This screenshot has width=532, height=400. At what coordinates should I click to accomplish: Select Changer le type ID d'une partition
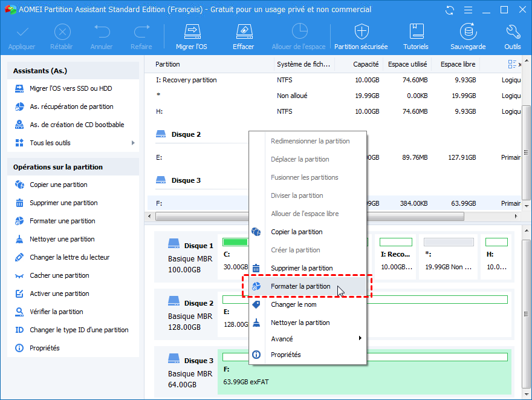click(79, 330)
